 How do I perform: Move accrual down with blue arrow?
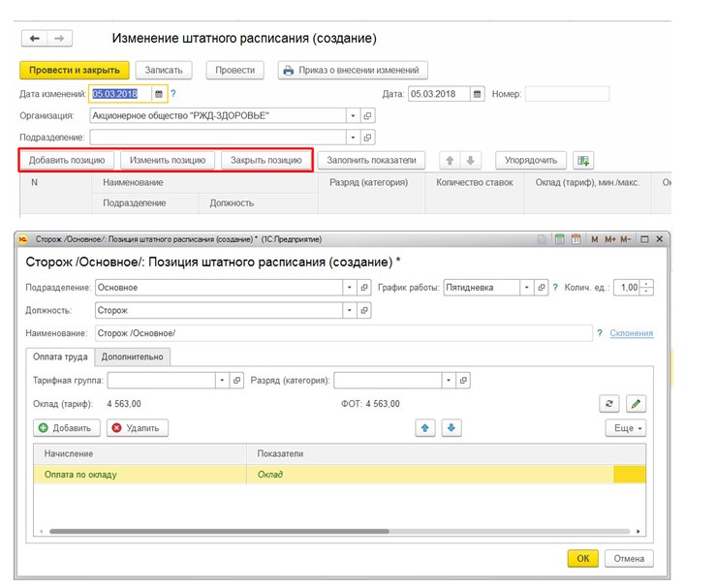[x=452, y=427]
